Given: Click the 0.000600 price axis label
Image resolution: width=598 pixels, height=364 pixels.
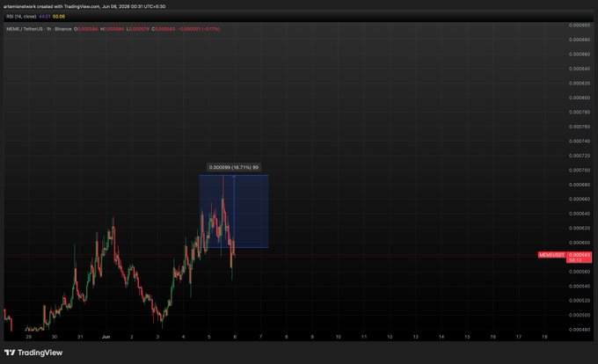Looking at the screenshot, I should [x=580, y=243].
